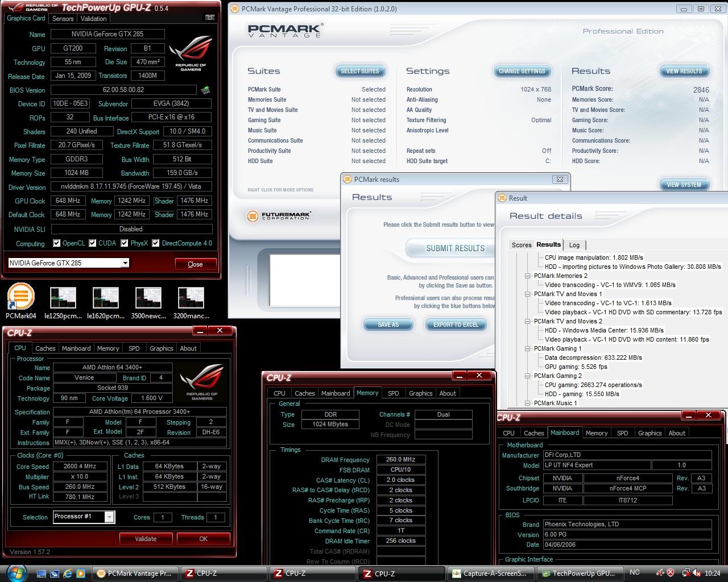Switch to Log tab in Result details
The width and height of the screenshot is (728, 582).
(x=574, y=245)
